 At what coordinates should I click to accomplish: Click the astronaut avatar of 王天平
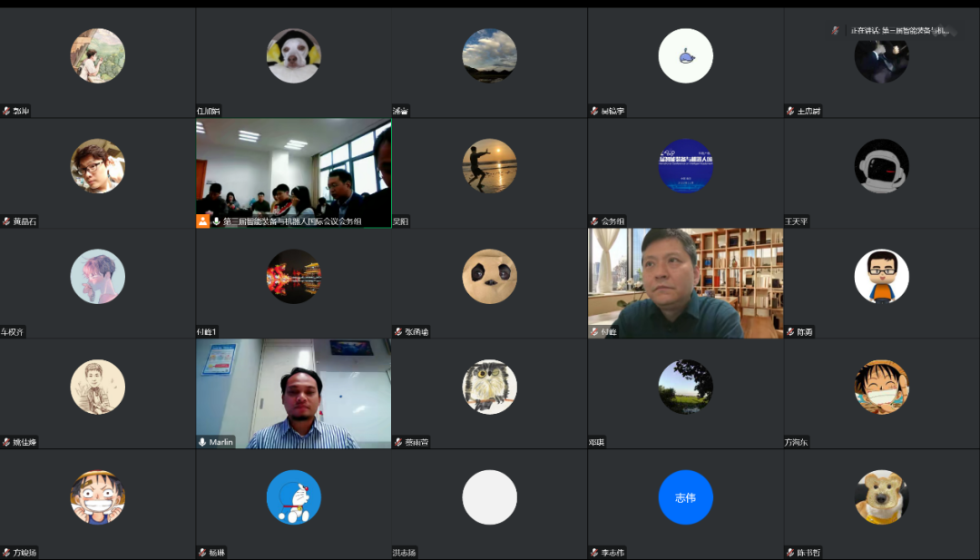coord(881,166)
